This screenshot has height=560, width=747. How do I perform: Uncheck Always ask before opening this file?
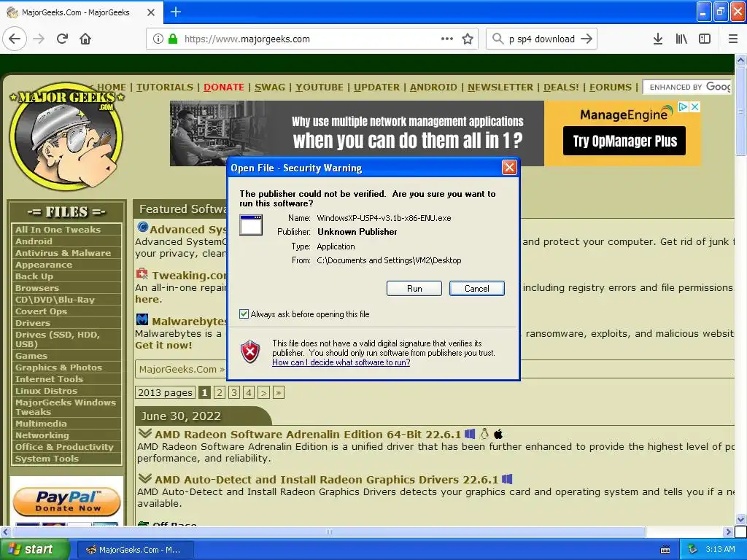[244, 314]
